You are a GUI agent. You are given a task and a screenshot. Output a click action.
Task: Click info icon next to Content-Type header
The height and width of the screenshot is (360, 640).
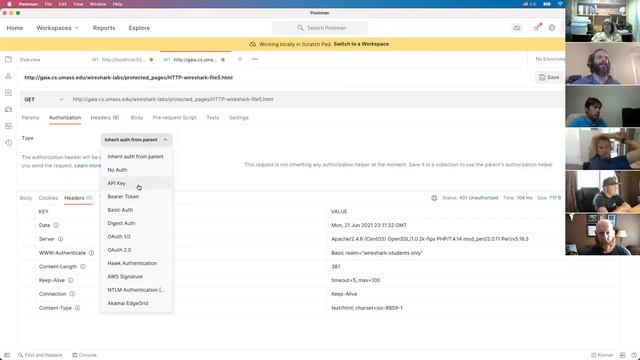tap(78, 308)
